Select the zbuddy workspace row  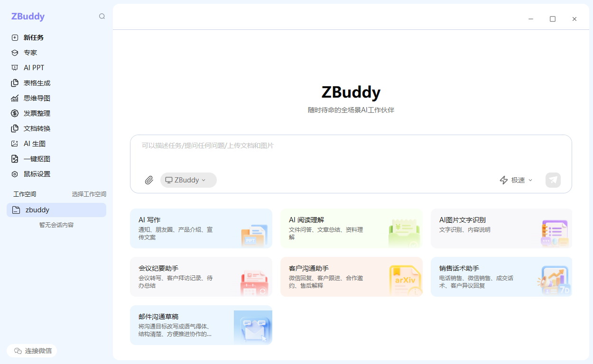[x=56, y=210]
